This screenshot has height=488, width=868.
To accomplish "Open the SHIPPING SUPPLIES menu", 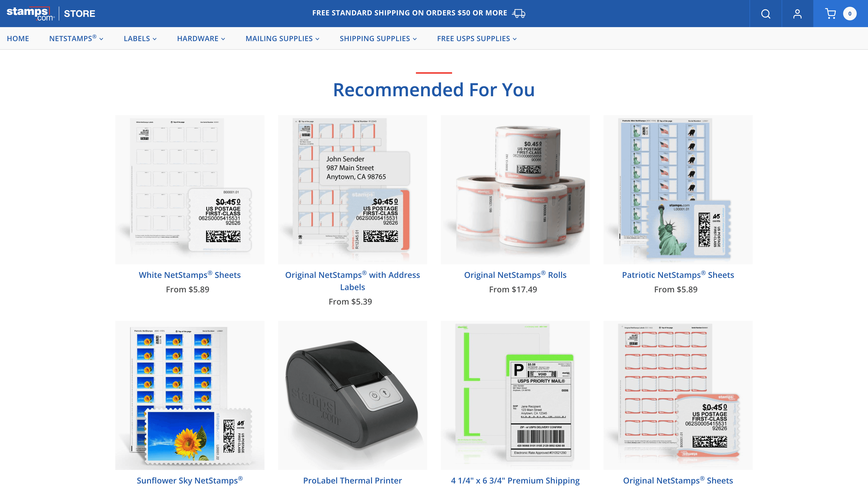I will pos(378,38).
